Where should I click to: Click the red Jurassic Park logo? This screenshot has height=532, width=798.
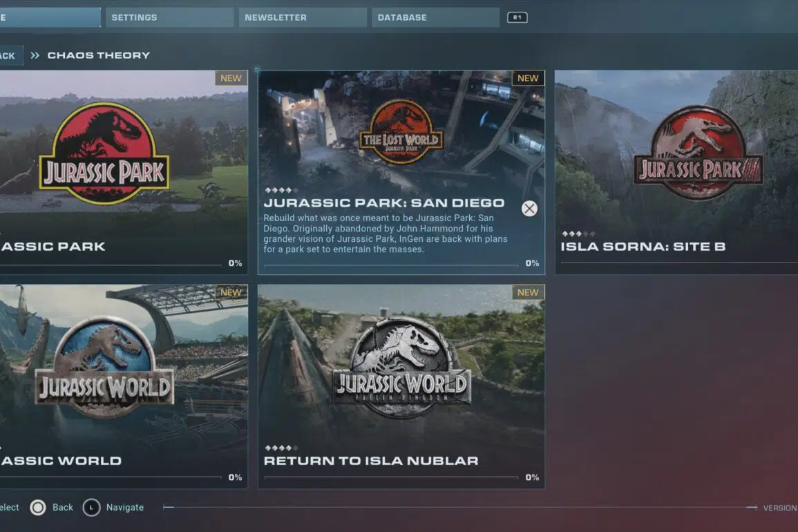pyautogui.click(x=104, y=153)
